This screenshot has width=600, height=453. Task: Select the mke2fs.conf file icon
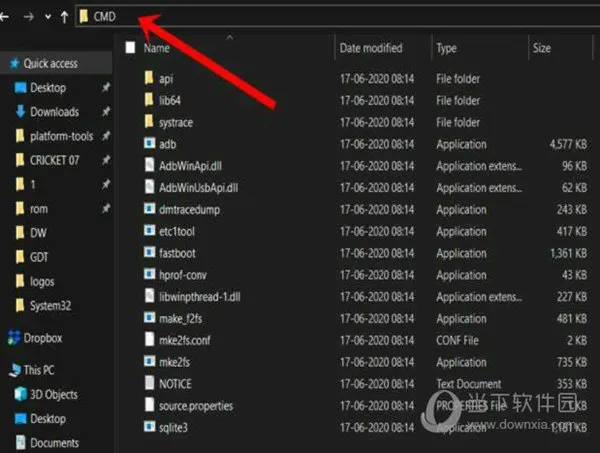point(150,339)
